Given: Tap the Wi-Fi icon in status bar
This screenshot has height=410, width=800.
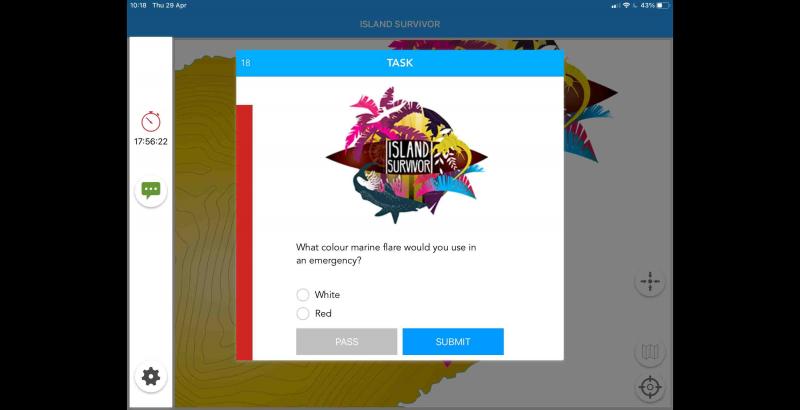Looking at the screenshot, I should (627, 6).
